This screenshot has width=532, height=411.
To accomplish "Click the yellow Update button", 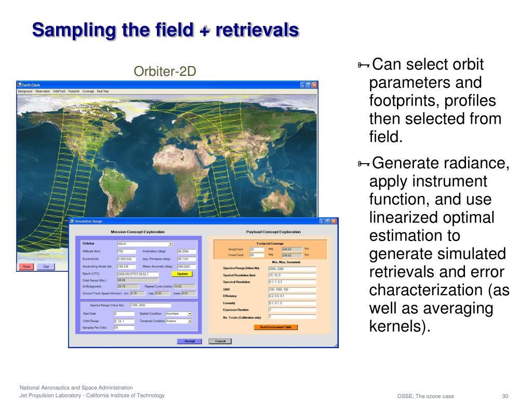I will click(x=182, y=274).
